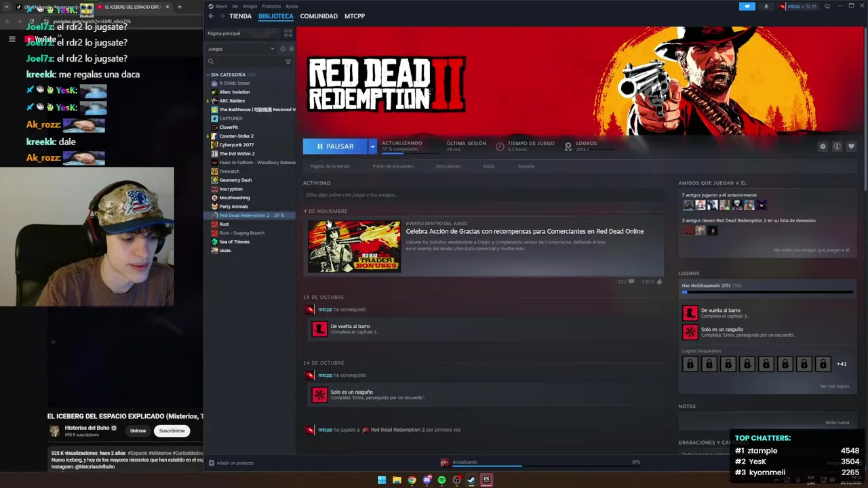Click the Steam back navigation arrow
The height and width of the screenshot is (488, 868).
[211, 16]
